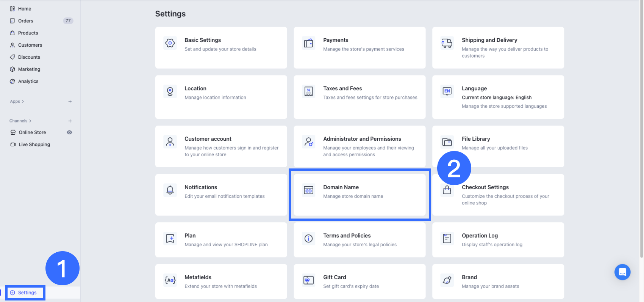Click 'Manage location information' text

[x=215, y=98]
